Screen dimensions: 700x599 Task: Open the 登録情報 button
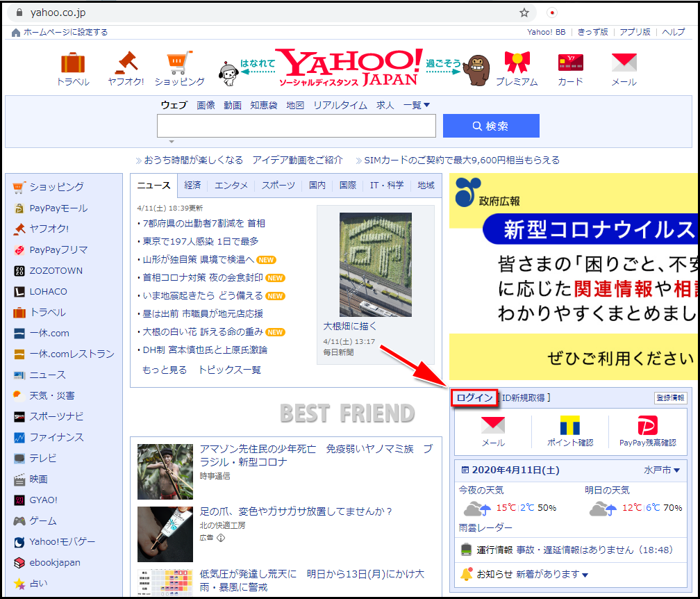[671, 397]
